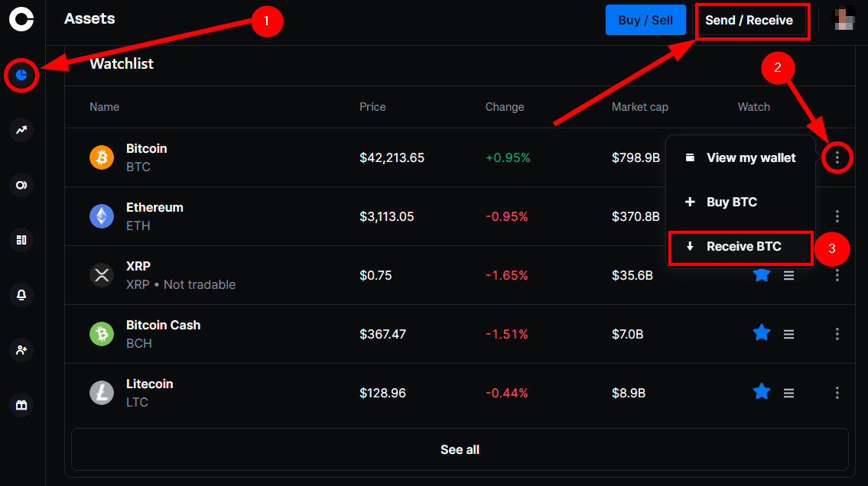Open the Assets pie-chart sidebar icon
Screen dimensions: 868x486
pos(21,75)
